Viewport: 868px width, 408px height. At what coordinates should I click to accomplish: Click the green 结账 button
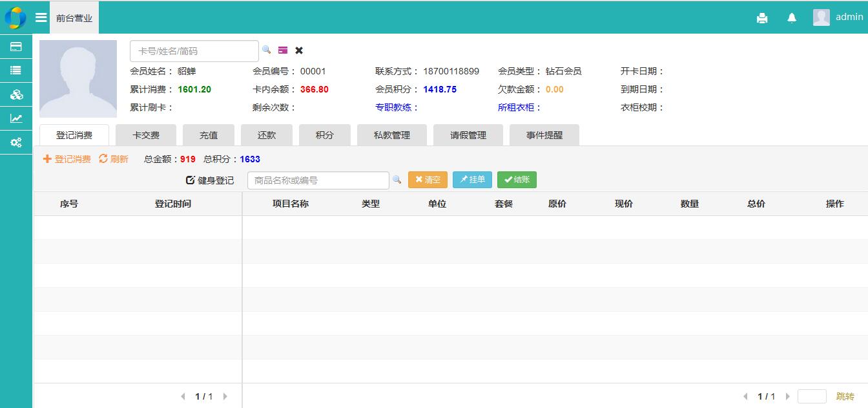tap(517, 180)
